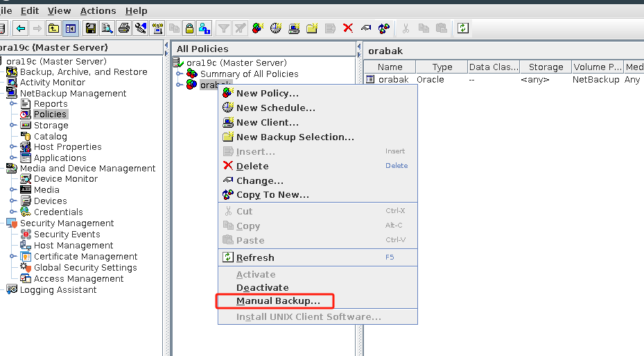Viewport: 644px width, 356px height.
Task: Expand the Media tree node
Action: [12, 189]
